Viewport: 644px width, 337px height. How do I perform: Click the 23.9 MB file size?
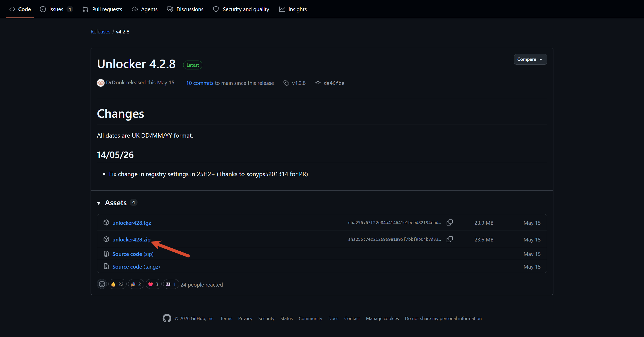pyautogui.click(x=484, y=223)
